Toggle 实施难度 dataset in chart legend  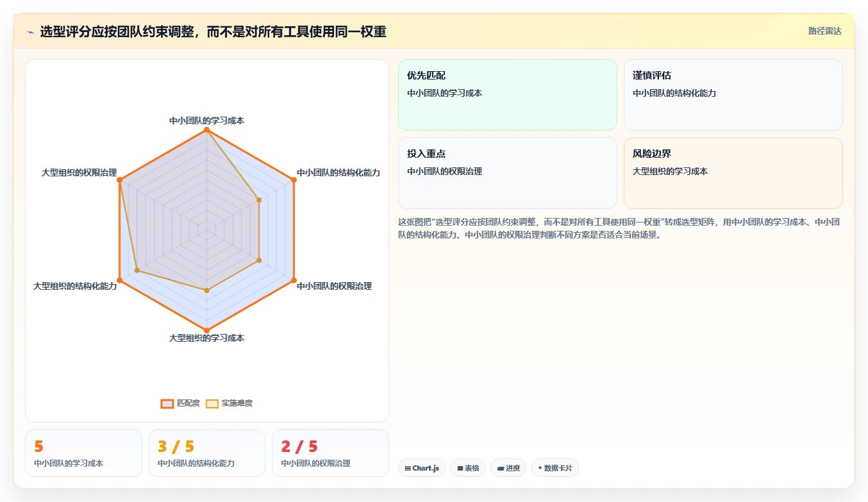tap(229, 403)
